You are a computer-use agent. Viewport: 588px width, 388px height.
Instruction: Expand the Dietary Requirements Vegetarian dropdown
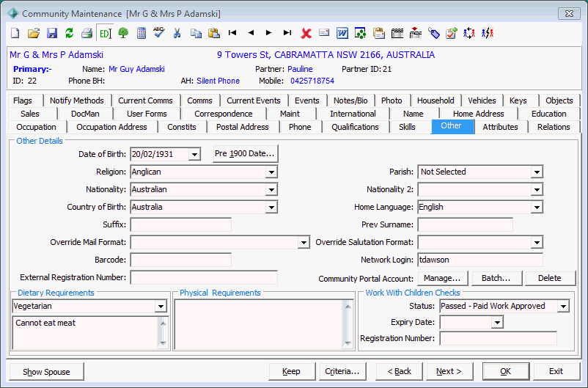pyautogui.click(x=161, y=306)
